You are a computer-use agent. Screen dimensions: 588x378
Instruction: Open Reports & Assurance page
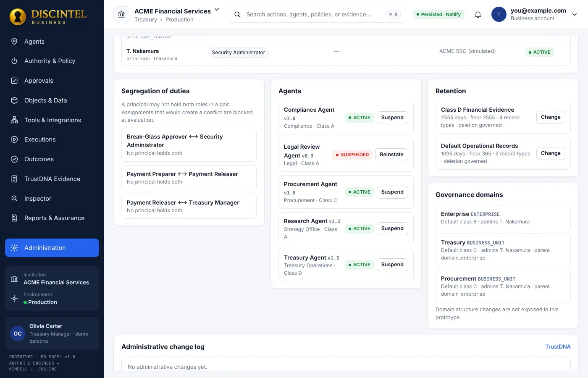pyautogui.click(x=52, y=218)
